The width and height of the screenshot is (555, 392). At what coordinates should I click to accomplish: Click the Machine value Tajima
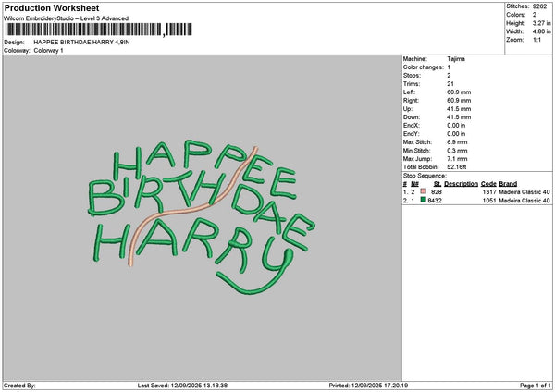tap(456, 58)
